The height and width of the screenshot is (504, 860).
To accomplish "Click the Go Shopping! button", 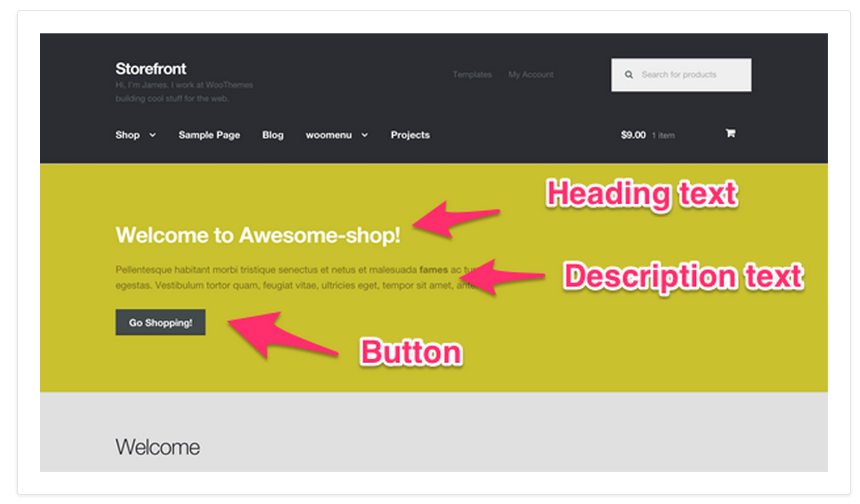I will [160, 322].
